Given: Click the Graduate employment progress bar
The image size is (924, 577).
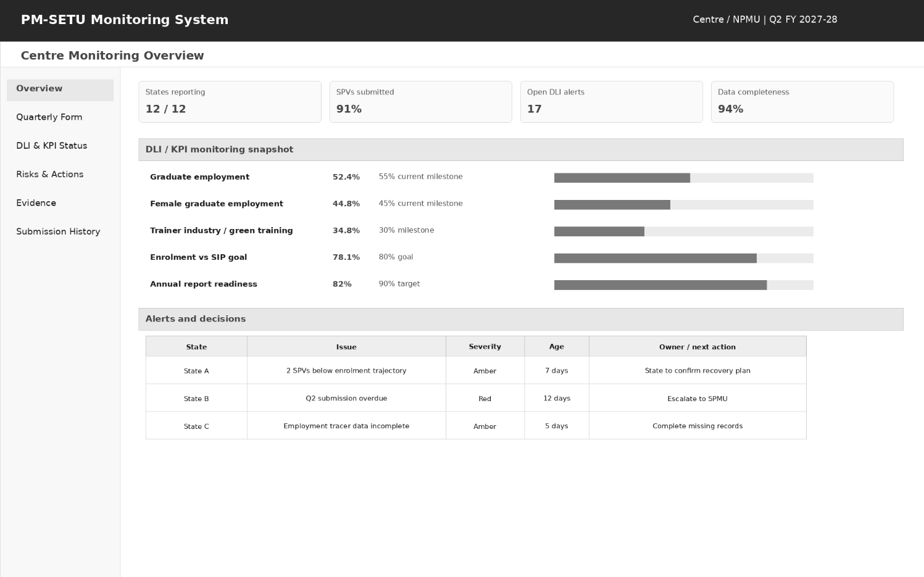Looking at the screenshot, I should click(683, 178).
